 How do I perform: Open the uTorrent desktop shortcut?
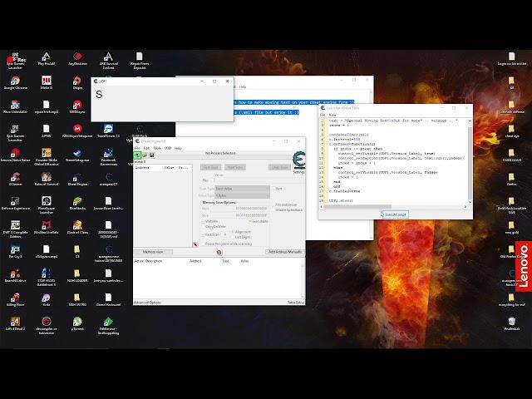click(77, 324)
